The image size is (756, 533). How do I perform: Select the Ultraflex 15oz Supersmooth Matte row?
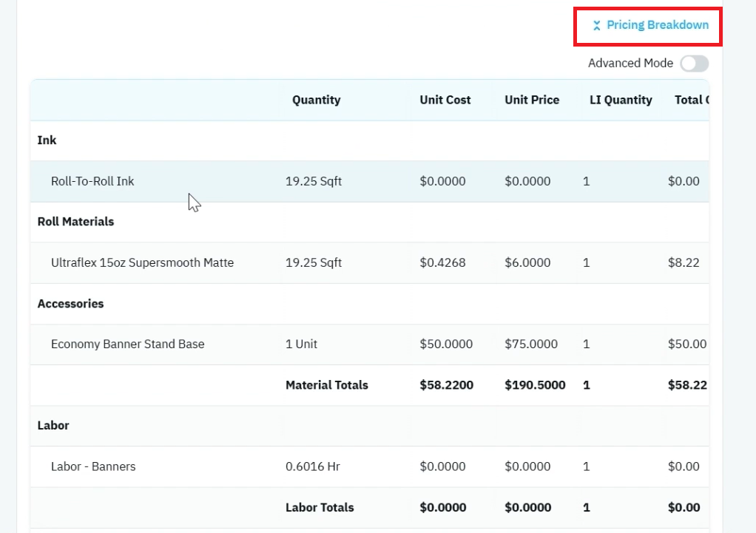click(x=369, y=262)
